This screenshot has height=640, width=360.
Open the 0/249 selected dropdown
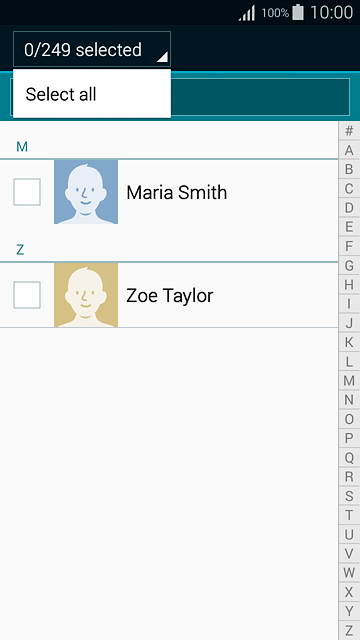[x=92, y=49]
